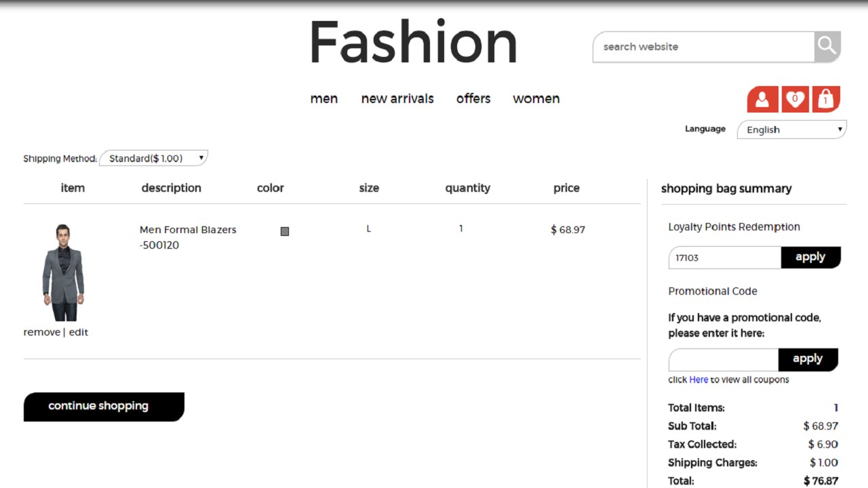This screenshot has width=868, height=488.
Task: Click the quantity column header
Action: (x=468, y=188)
